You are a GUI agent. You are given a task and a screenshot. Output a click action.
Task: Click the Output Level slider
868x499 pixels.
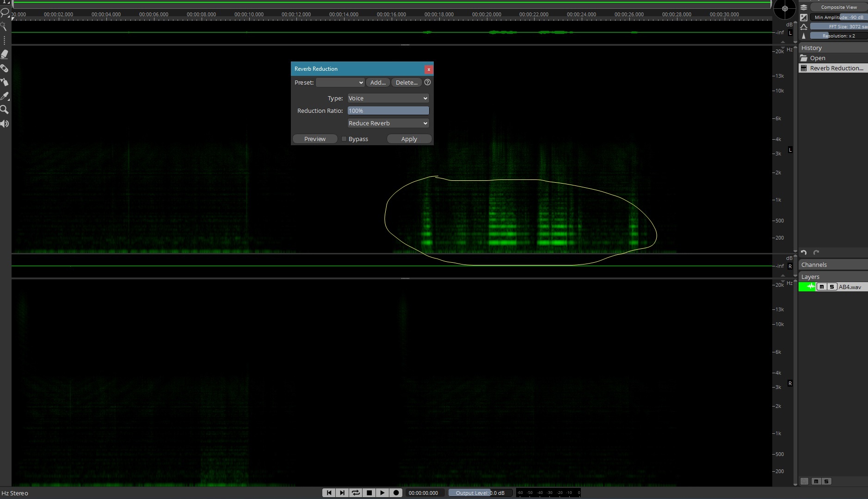[x=480, y=493]
